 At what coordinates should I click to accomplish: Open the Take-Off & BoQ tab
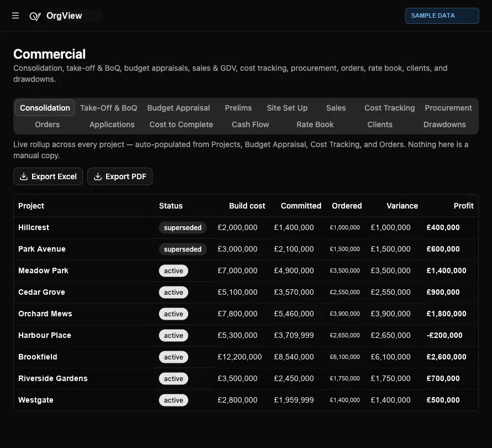(108, 108)
